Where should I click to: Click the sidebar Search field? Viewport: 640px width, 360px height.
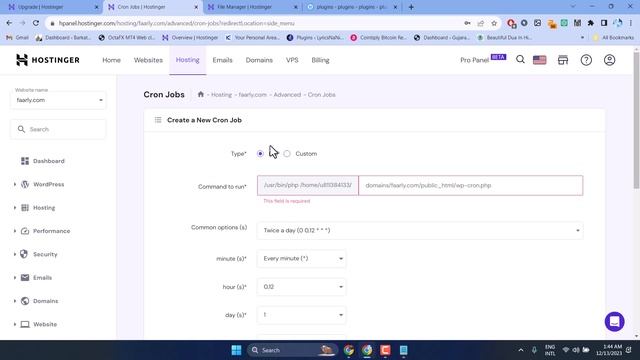58,129
